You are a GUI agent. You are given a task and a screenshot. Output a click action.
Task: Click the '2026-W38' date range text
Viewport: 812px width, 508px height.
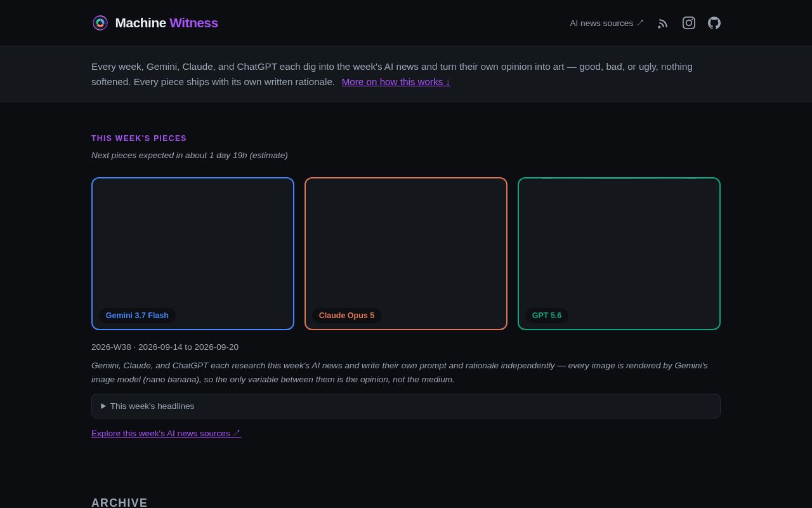point(165,347)
